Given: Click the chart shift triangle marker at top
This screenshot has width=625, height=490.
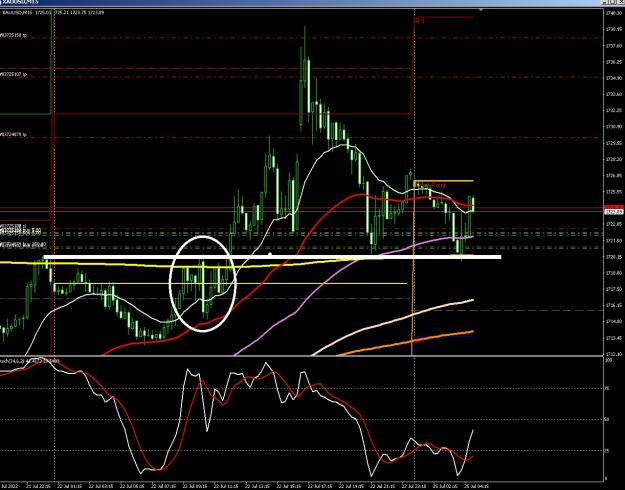Looking at the screenshot, I should coord(481,10).
